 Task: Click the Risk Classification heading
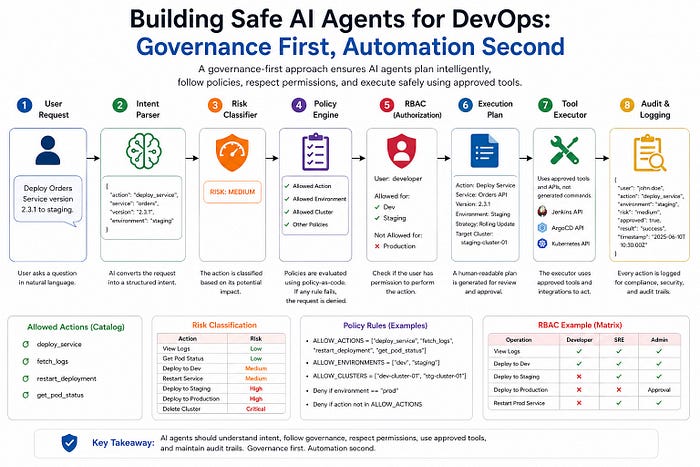[x=224, y=325]
